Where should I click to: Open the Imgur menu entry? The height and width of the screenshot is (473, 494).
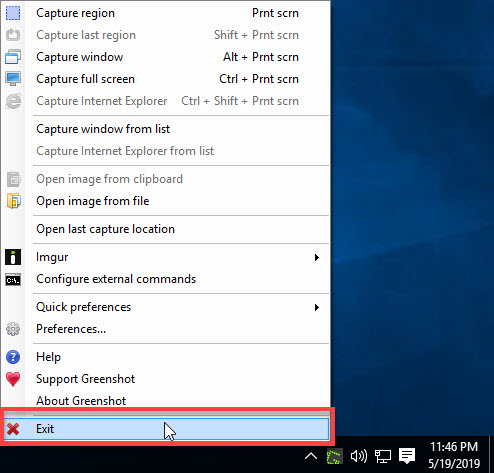click(x=166, y=257)
